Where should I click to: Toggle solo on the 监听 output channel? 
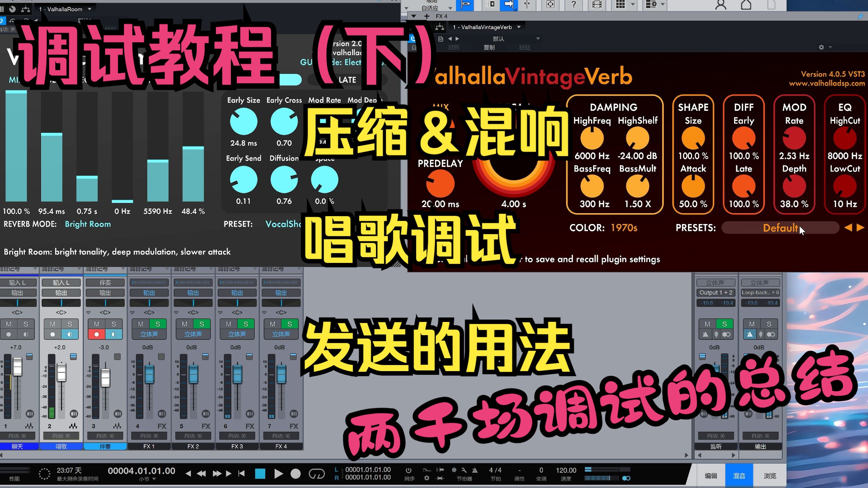724,324
